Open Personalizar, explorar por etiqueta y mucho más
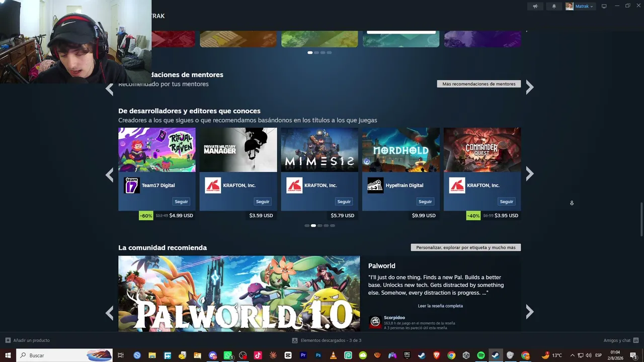This screenshot has width=644, height=362. tap(466, 247)
